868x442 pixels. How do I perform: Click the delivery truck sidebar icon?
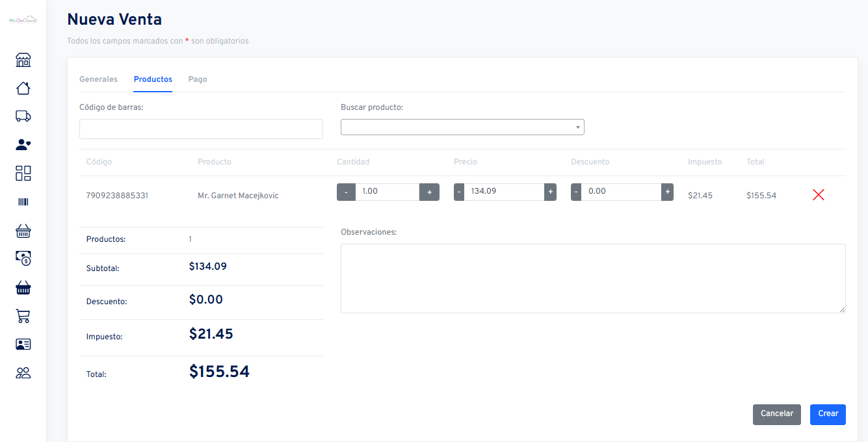click(x=23, y=116)
